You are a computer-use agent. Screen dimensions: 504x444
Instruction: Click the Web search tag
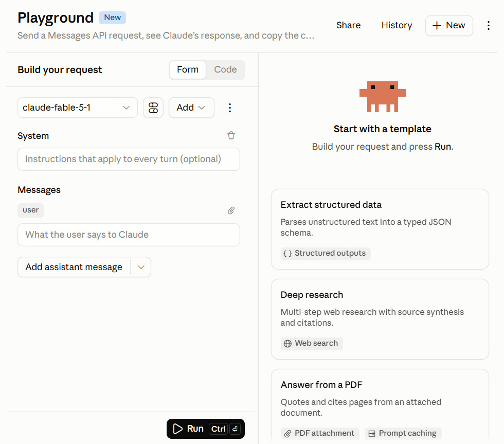pyautogui.click(x=312, y=343)
